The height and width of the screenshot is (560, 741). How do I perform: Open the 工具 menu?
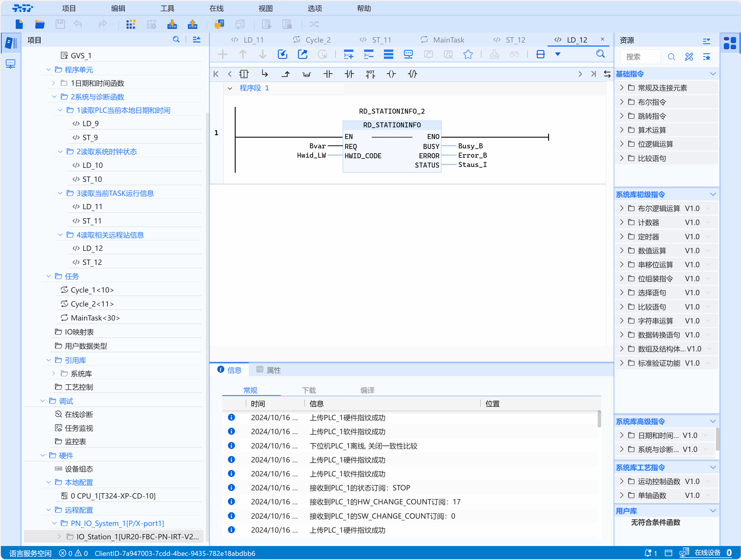click(167, 8)
